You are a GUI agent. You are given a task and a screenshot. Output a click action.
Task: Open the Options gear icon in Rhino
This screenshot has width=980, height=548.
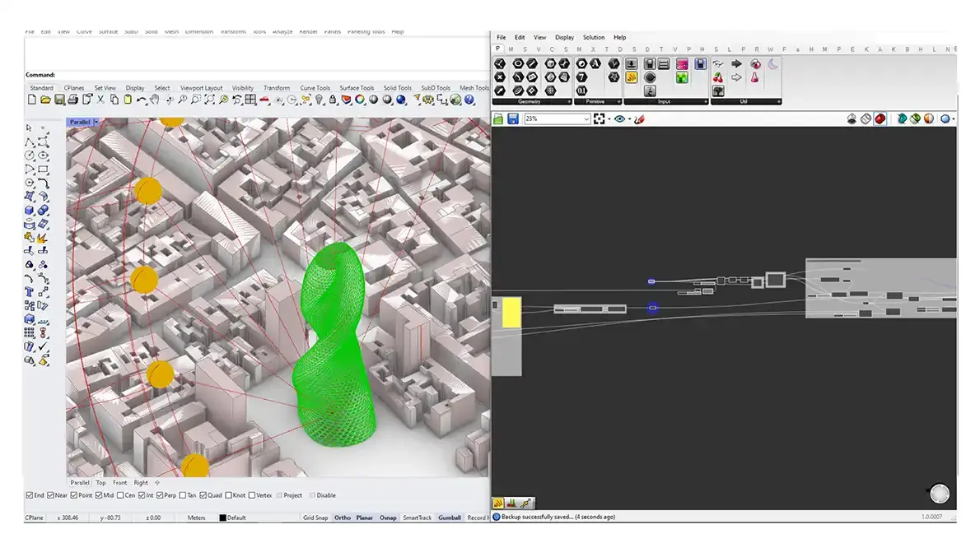click(x=427, y=100)
